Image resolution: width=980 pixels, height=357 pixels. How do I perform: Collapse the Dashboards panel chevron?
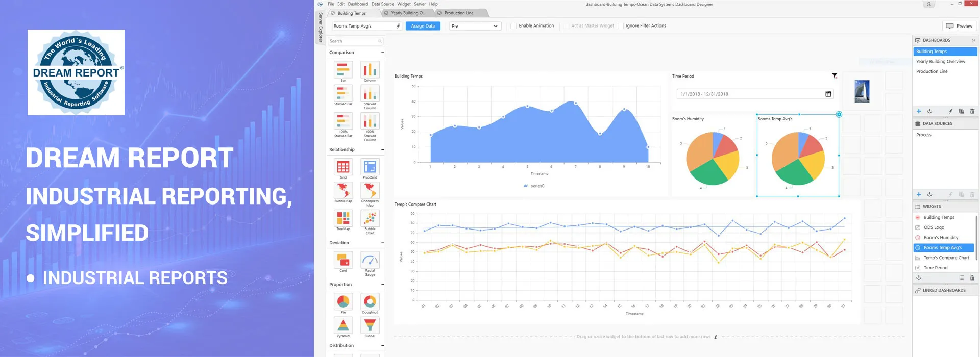coord(973,40)
